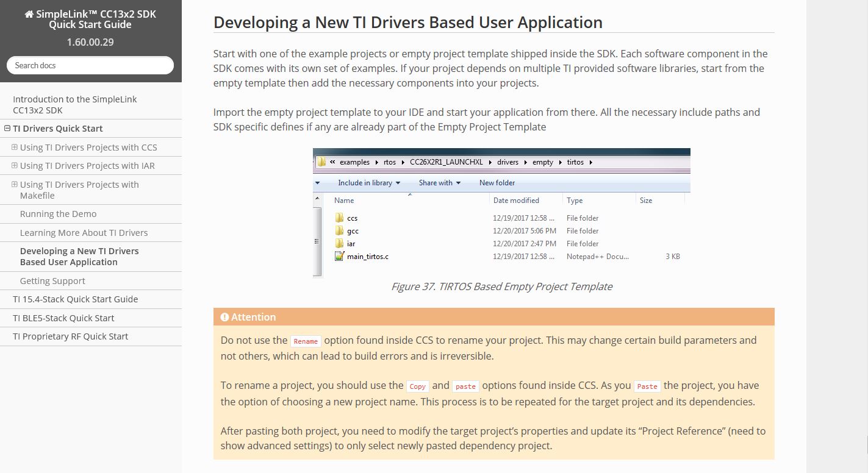The image size is (868, 473).
Task: Click the Rename code label
Action: (306, 341)
